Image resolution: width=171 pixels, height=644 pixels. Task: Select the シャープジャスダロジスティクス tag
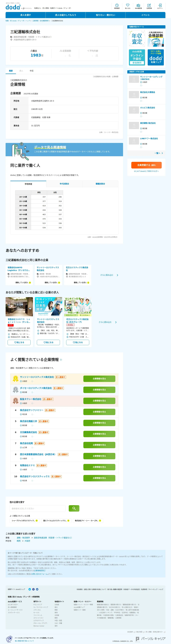coord(25,520)
